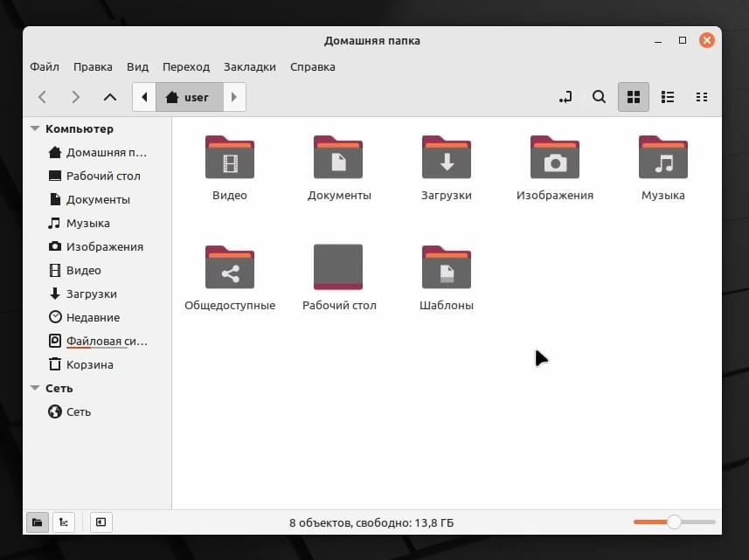
Task: Click path bar left scroll arrow
Action: (144, 97)
